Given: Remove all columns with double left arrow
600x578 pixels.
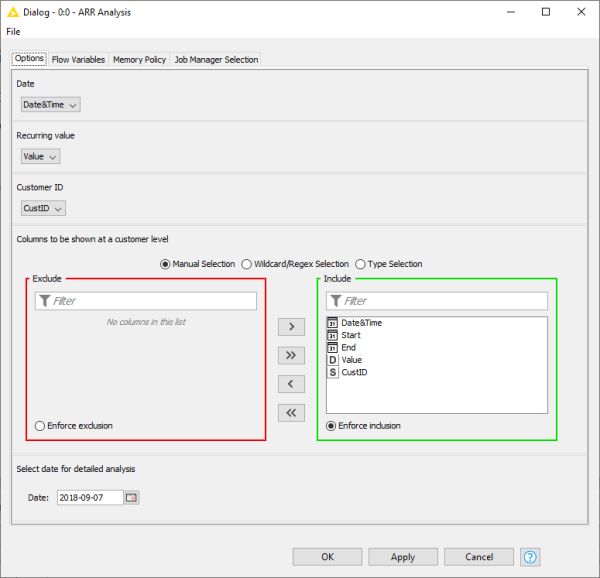Looking at the screenshot, I should coord(291,413).
